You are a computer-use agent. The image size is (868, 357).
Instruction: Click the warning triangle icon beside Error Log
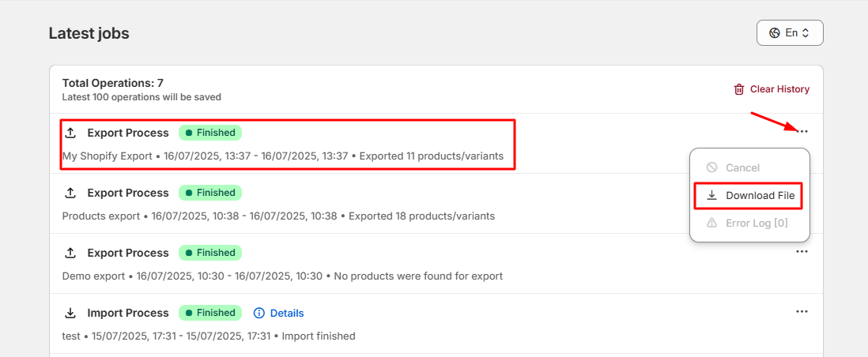(712, 223)
